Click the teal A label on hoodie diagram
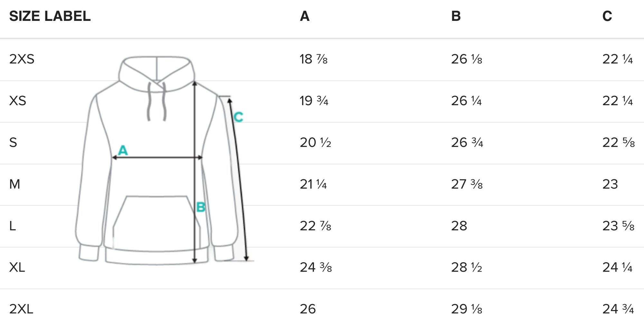This screenshot has height=322, width=644. coord(123,150)
